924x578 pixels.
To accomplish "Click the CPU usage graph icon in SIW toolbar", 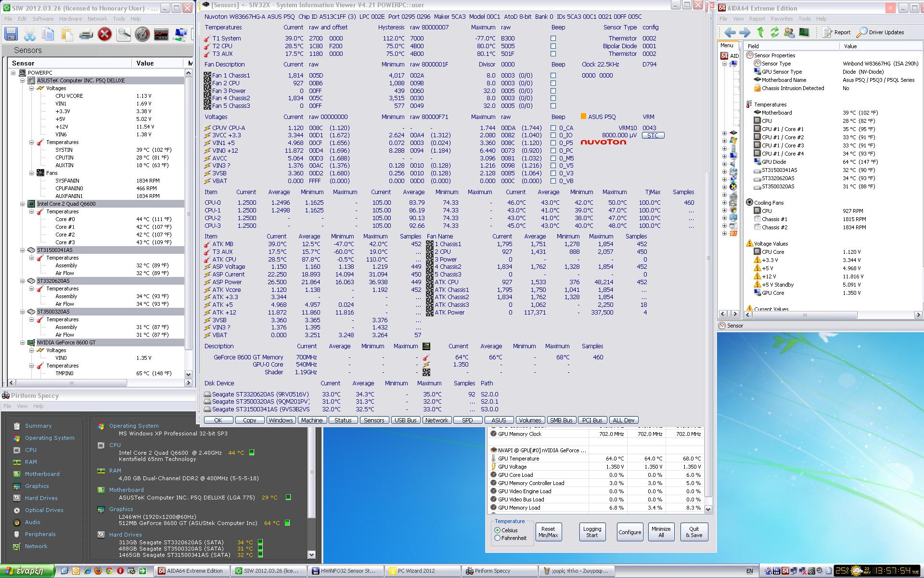I will click(161, 34).
